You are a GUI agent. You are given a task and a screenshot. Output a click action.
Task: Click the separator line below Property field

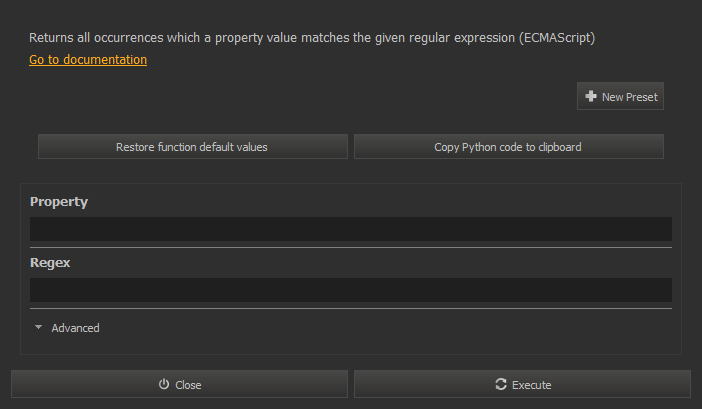pos(351,247)
